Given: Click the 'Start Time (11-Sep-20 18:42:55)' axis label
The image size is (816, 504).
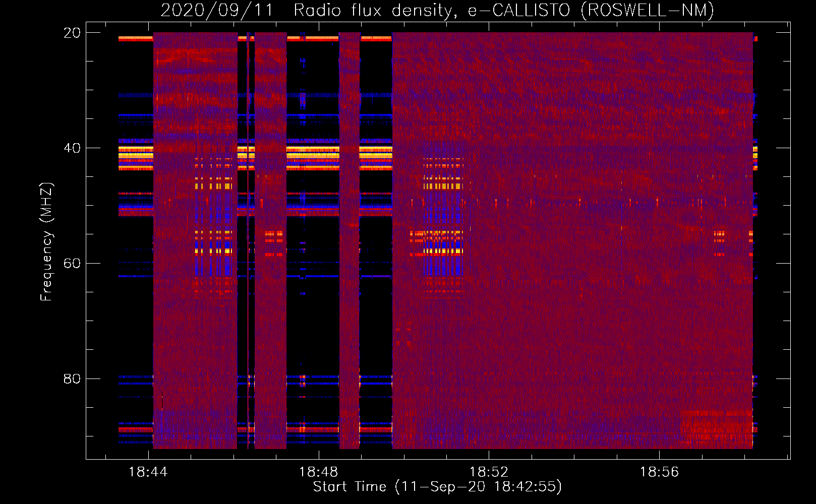Looking at the screenshot, I should click(x=437, y=487).
